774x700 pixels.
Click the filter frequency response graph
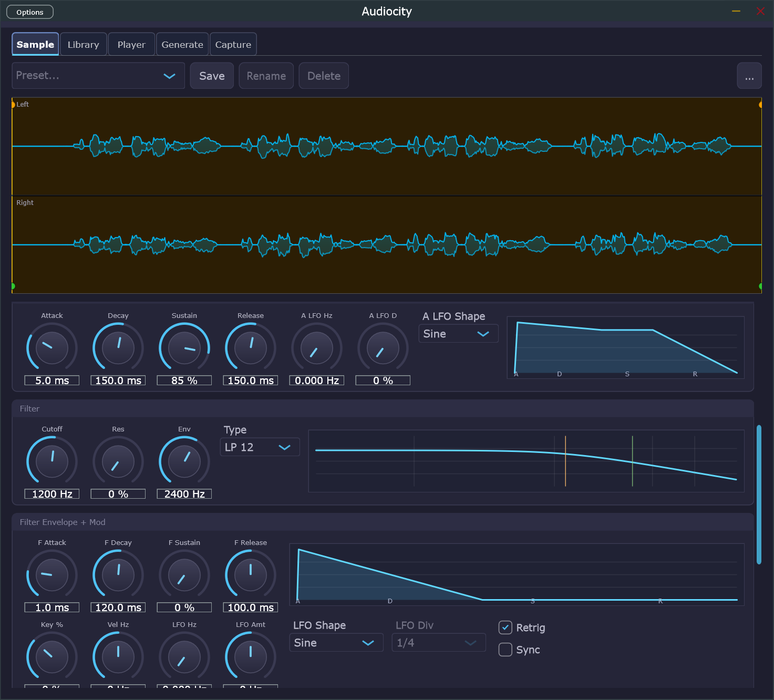[x=526, y=461]
